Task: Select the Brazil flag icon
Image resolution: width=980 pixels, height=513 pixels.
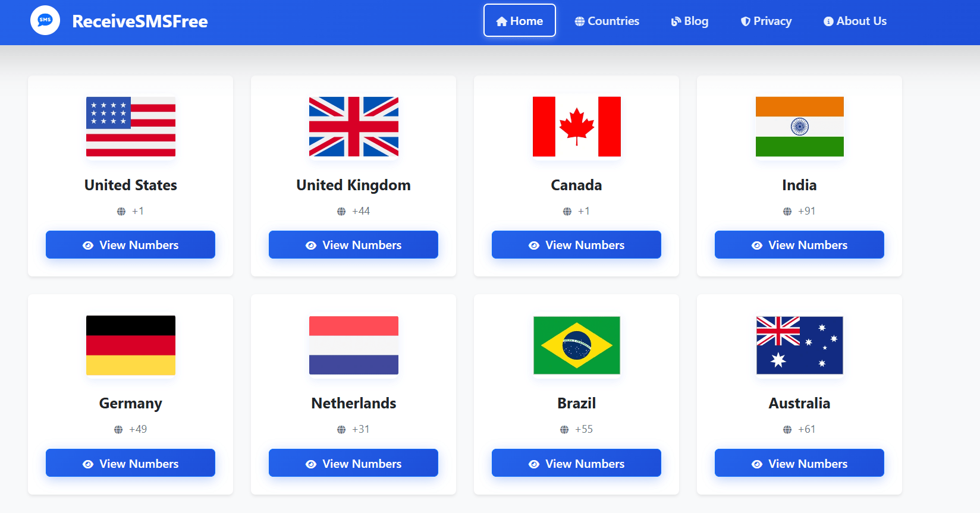Action: coord(577,345)
